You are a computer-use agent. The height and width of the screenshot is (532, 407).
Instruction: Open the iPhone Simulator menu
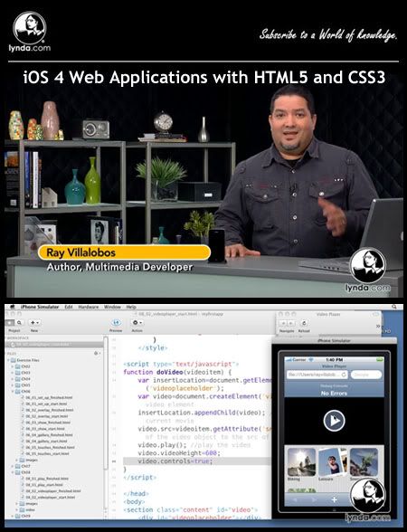[40, 307]
